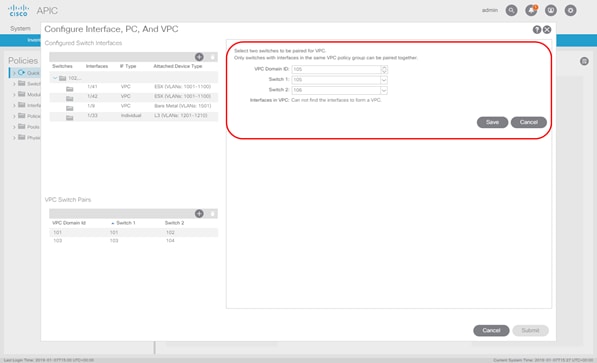The height and width of the screenshot is (363, 597).
Task: Click the Individual IF type cell
Action: coord(131,115)
